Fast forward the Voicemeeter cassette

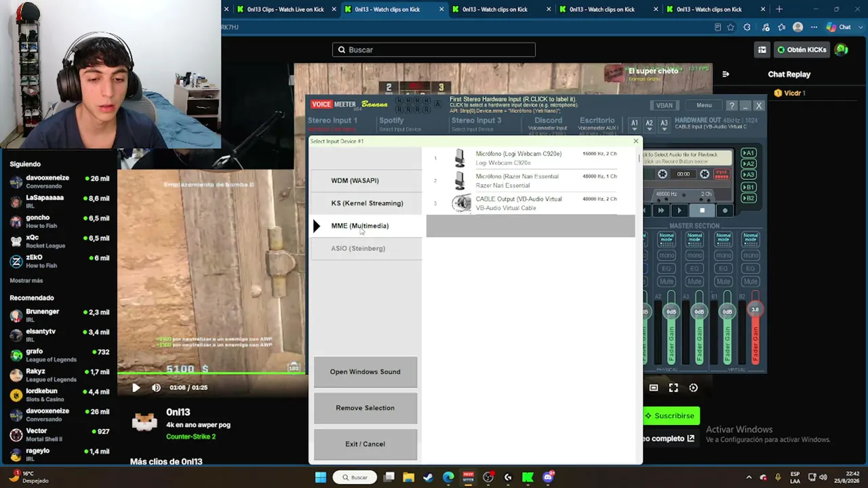click(660, 211)
